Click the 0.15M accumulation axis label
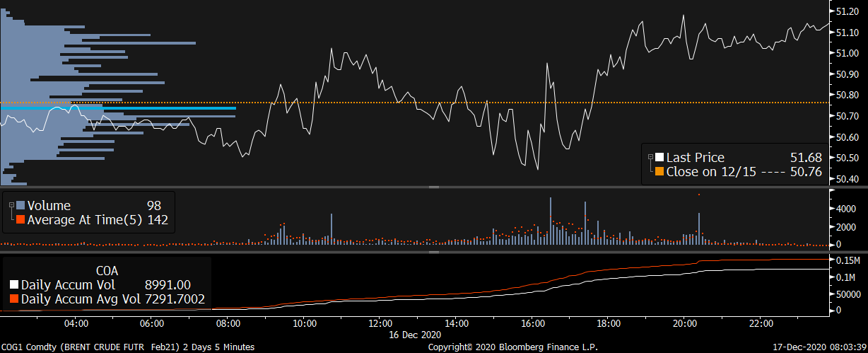The width and height of the screenshot is (868, 353). coord(849,260)
